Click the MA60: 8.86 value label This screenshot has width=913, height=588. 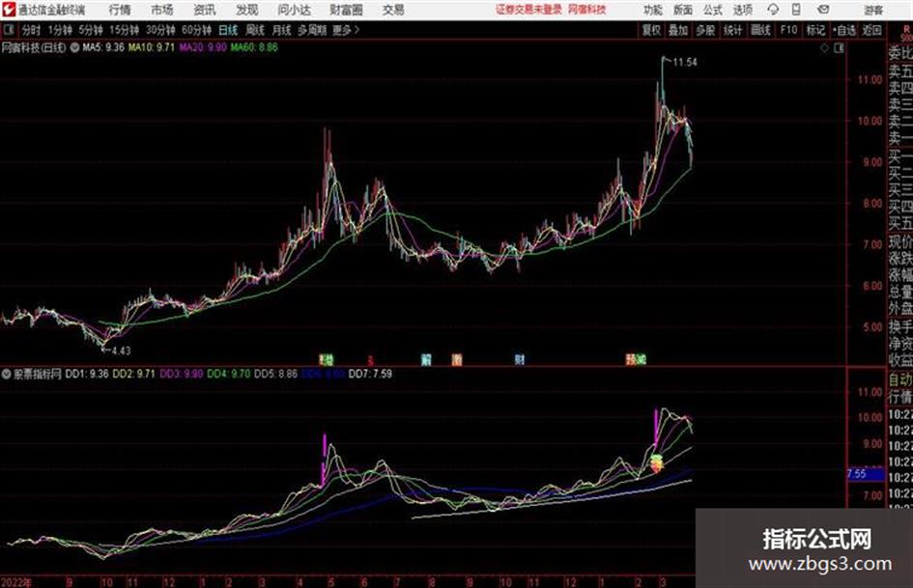(254, 47)
